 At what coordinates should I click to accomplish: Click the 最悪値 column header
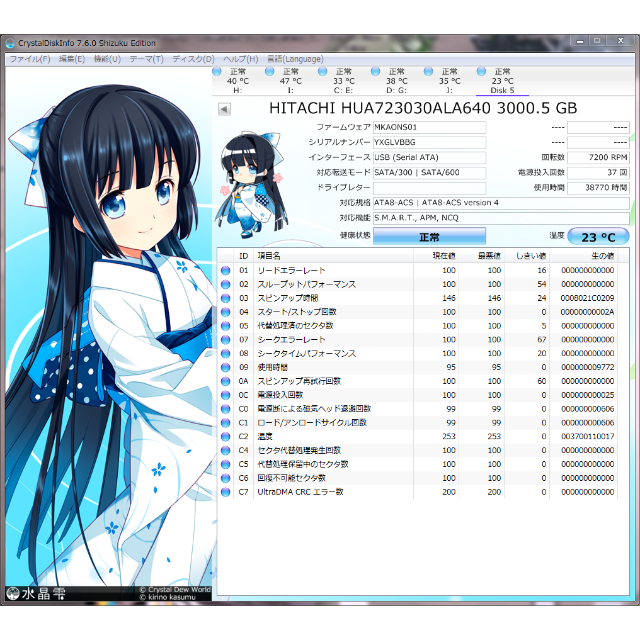(482, 256)
